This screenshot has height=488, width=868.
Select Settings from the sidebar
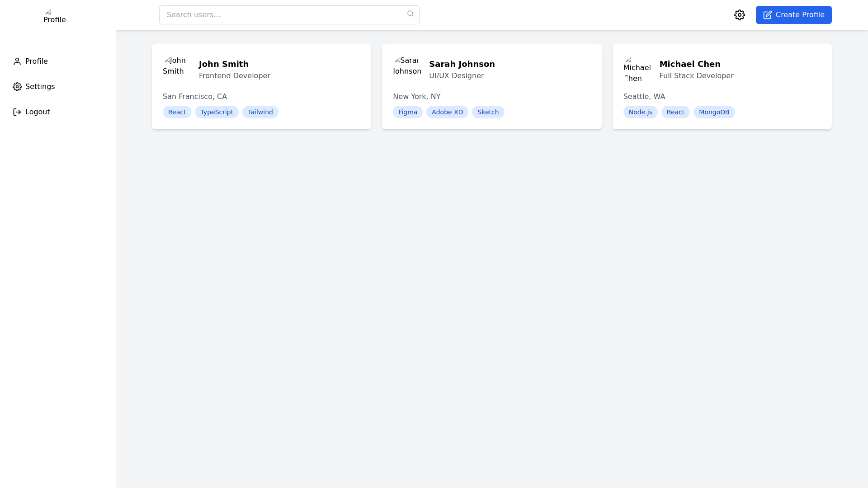(x=40, y=87)
